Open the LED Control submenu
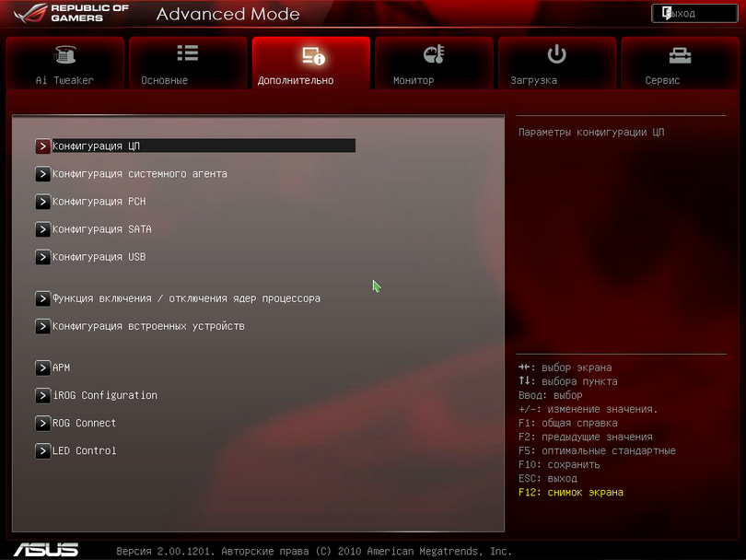The height and width of the screenshot is (560, 746). pos(84,450)
